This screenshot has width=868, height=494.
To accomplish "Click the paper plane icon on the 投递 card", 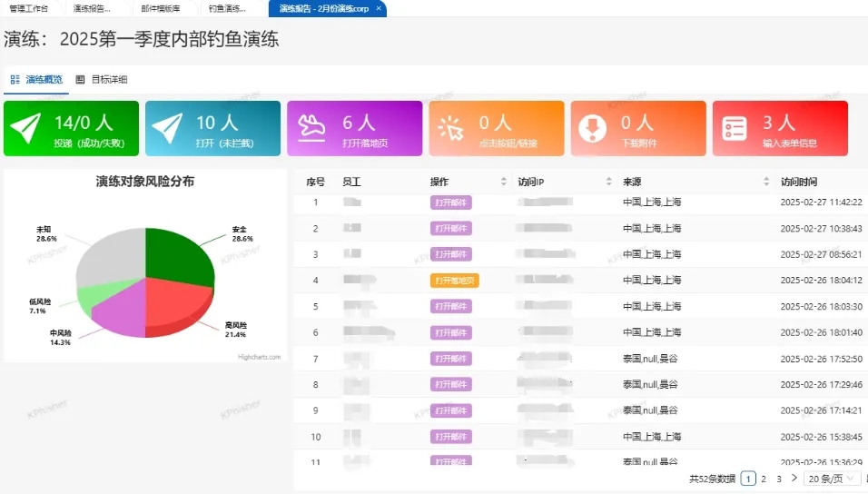I will pos(27,128).
